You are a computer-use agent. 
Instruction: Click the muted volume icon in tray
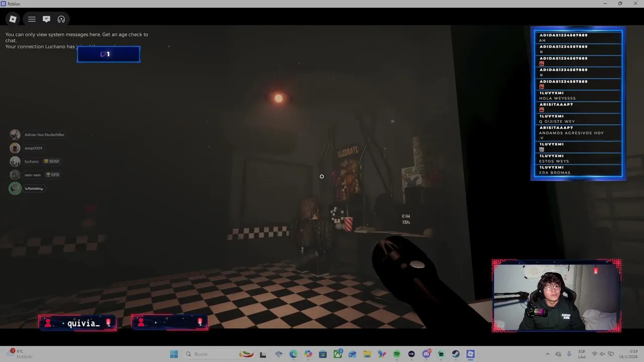click(x=603, y=354)
